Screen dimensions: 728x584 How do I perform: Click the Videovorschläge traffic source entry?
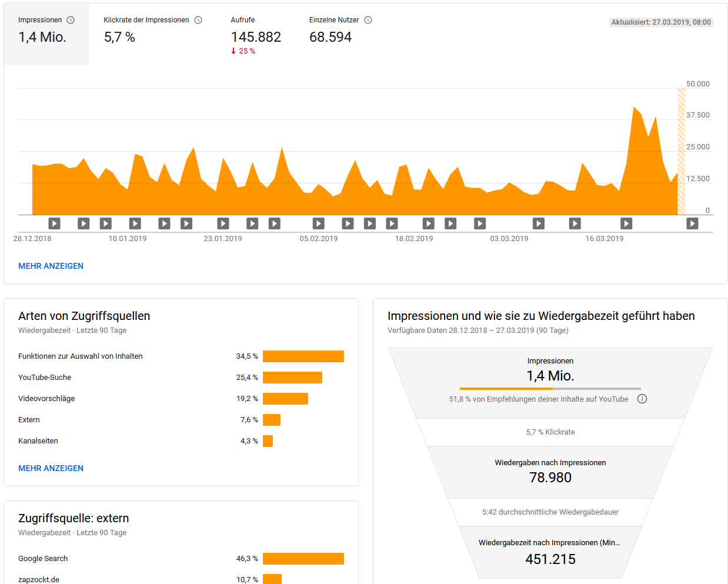point(46,399)
